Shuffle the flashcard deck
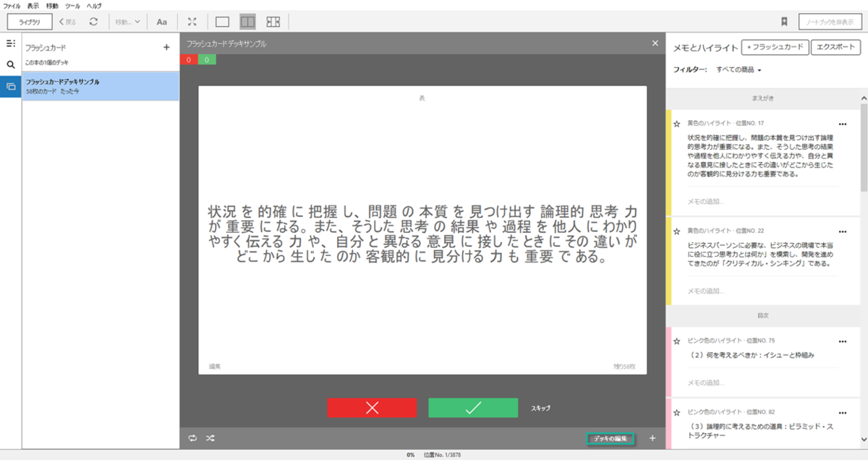Viewport: 868px width, 460px height. (210, 438)
